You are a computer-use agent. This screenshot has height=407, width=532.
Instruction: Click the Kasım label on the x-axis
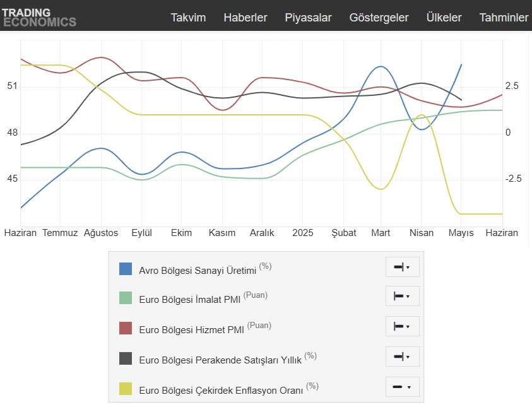click(x=222, y=233)
